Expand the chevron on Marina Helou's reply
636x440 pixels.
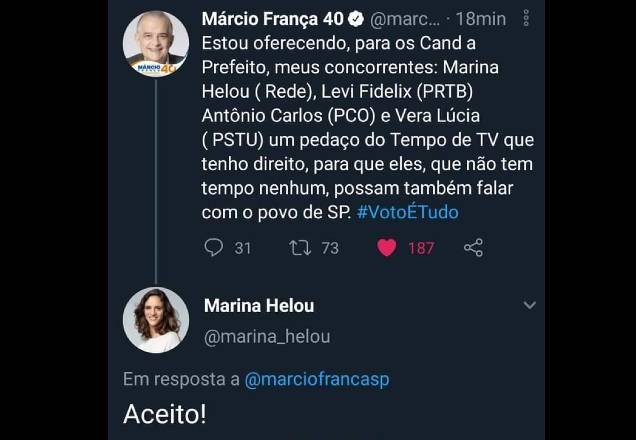click(x=530, y=305)
